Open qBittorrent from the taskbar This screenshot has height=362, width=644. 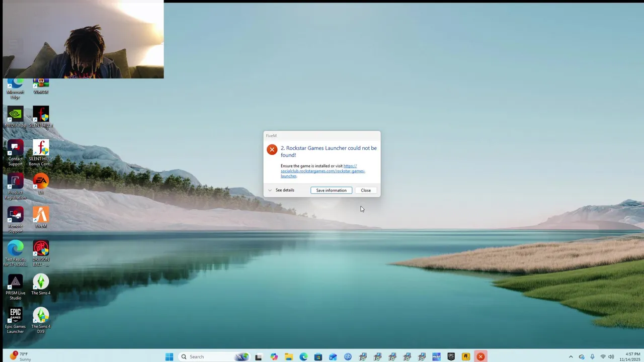(348, 356)
